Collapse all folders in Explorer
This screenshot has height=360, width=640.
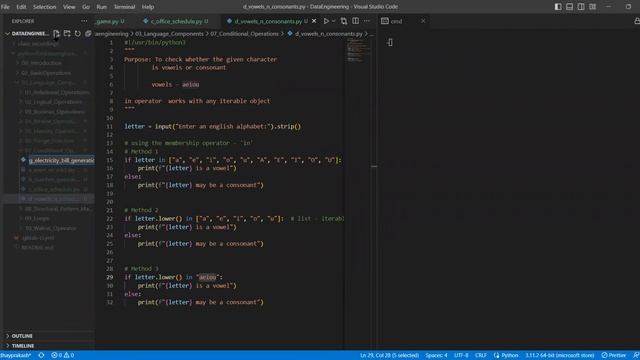click(88, 34)
